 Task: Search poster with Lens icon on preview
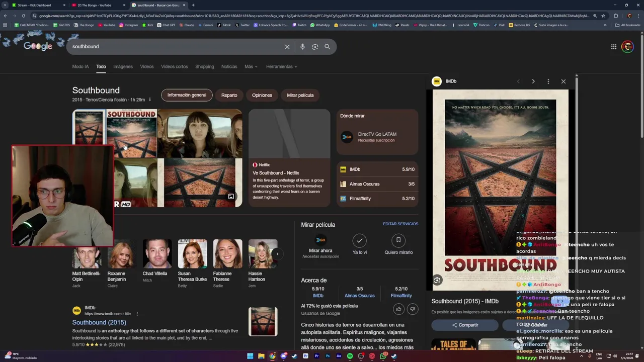tap(437, 281)
